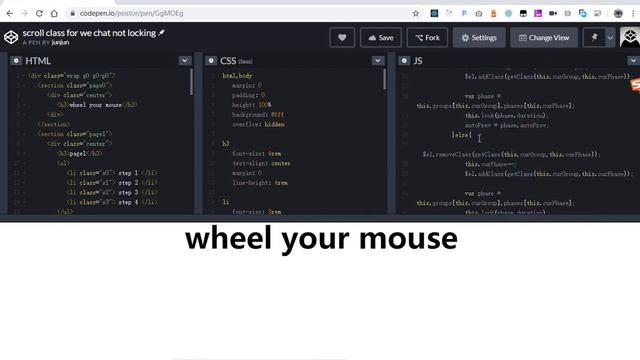Expand the dropdown next to the pin button

[x=610, y=38]
